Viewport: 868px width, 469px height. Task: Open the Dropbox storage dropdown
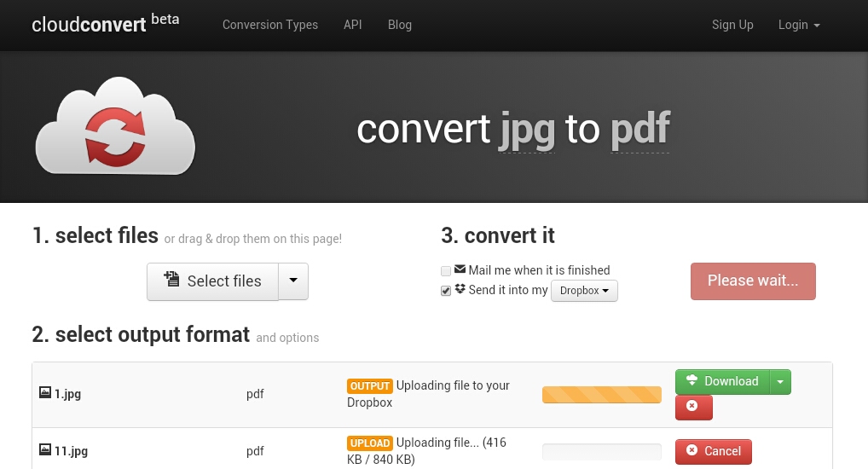click(584, 291)
